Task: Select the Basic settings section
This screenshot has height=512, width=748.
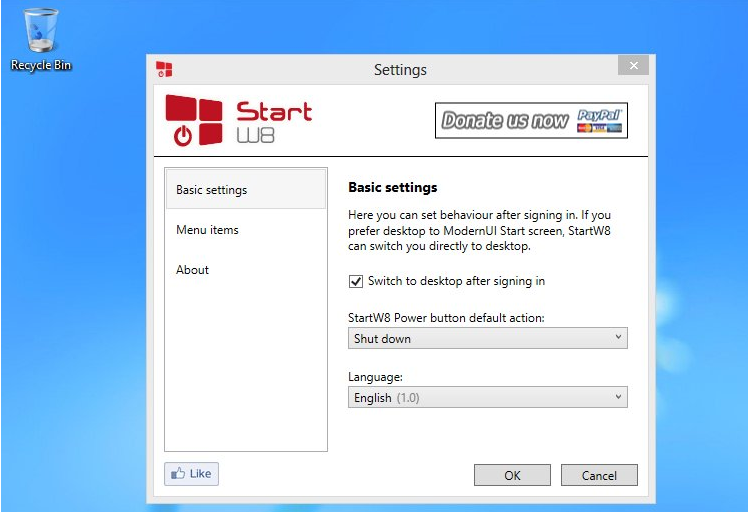Action: point(246,189)
